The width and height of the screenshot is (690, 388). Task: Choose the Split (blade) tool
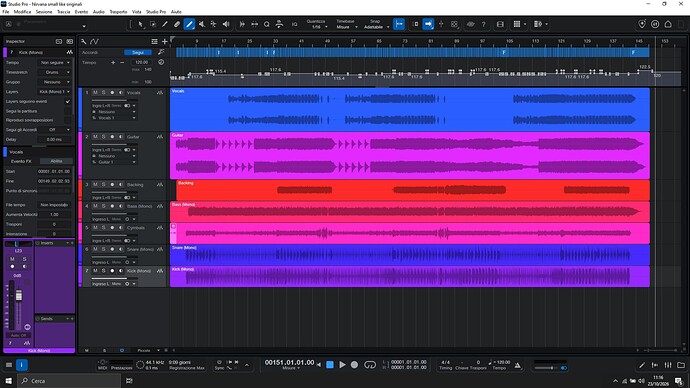pos(165,24)
